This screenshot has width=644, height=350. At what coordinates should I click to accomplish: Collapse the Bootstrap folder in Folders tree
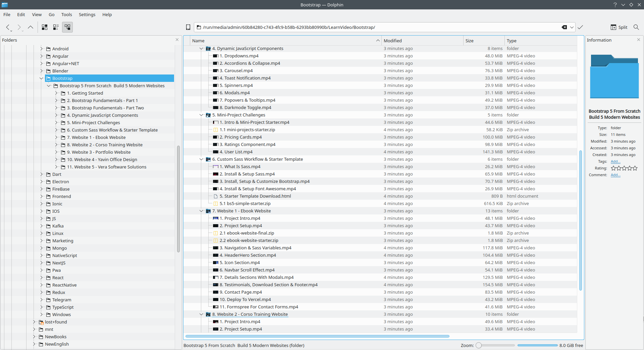coord(42,78)
